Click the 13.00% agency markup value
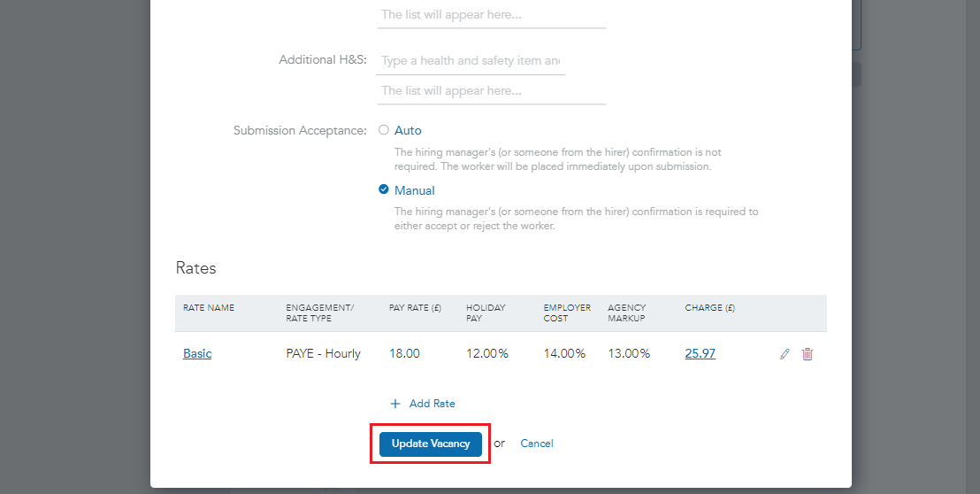 (630, 353)
